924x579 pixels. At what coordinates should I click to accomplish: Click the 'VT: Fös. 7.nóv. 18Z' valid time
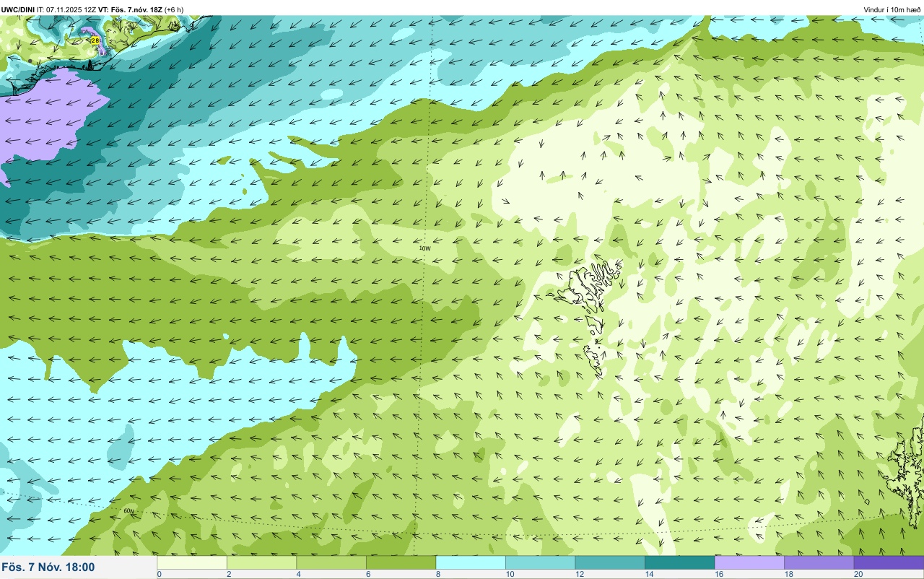[131, 9]
